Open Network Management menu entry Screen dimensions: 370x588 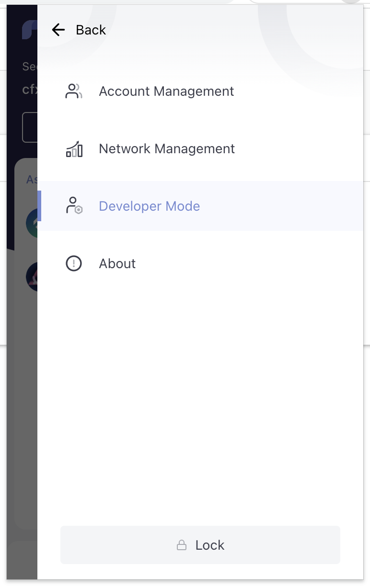(167, 149)
